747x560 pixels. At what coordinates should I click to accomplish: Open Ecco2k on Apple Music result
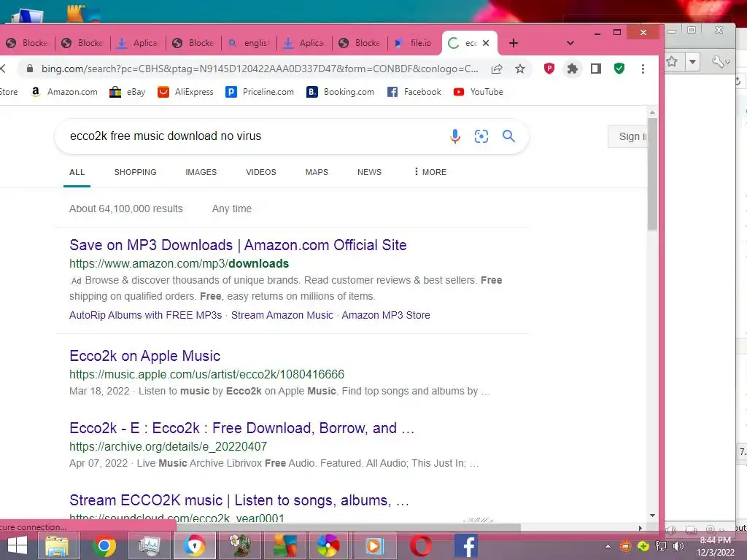[x=145, y=356]
